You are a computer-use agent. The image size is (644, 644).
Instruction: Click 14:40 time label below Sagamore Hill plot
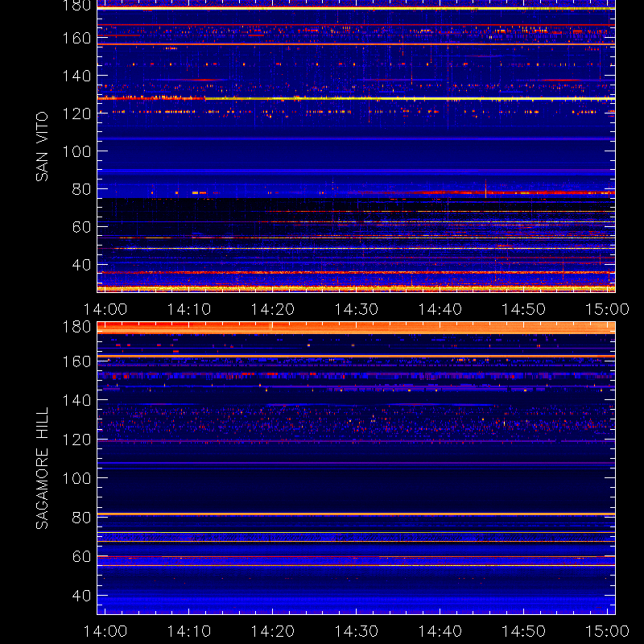click(440, 631)
